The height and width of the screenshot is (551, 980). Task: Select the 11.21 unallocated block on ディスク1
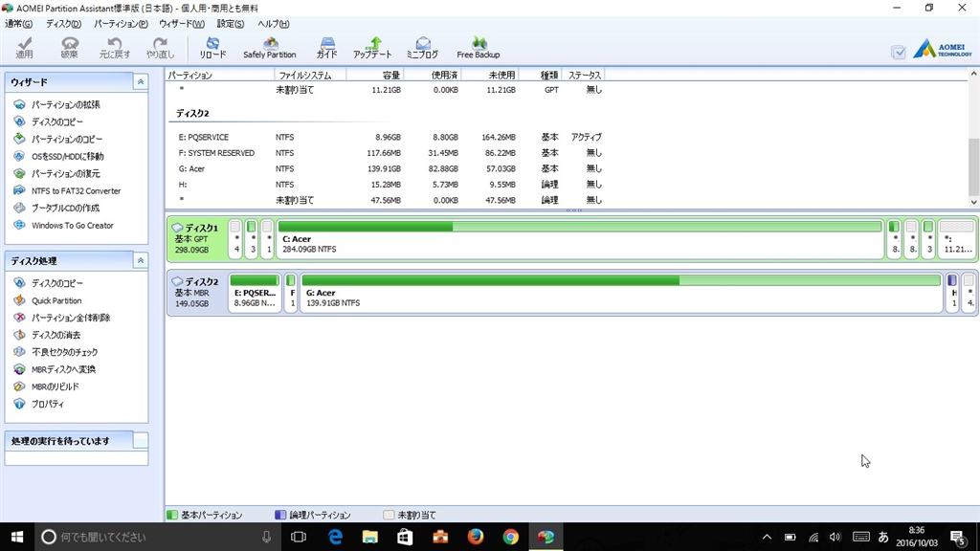coord(957,238)
